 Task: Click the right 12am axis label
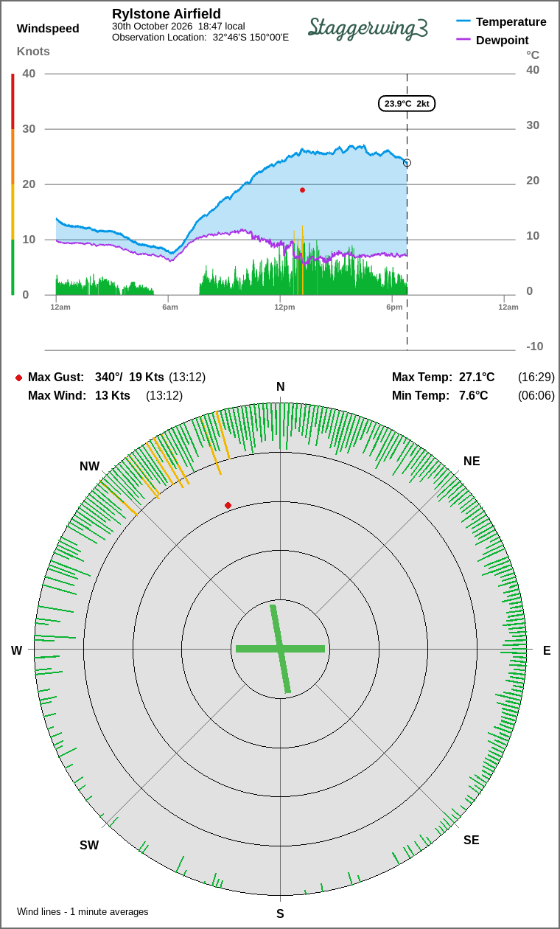pos(508,307)
